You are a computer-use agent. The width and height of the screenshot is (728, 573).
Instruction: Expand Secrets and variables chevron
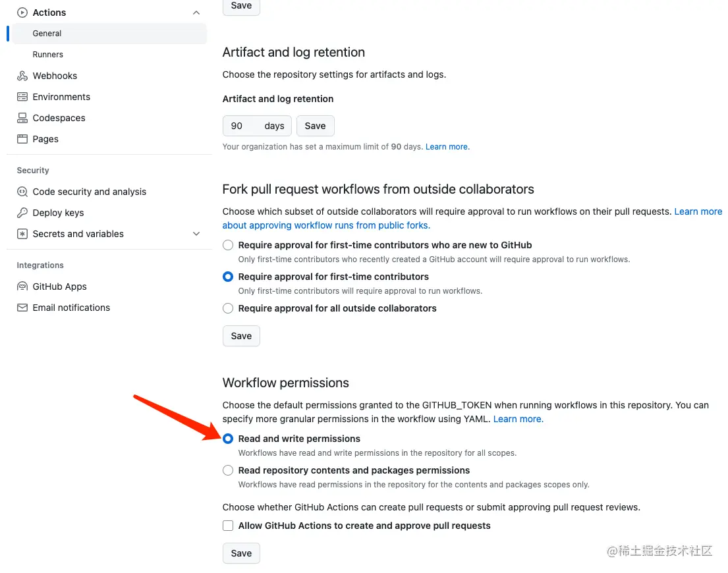[196, 234]
